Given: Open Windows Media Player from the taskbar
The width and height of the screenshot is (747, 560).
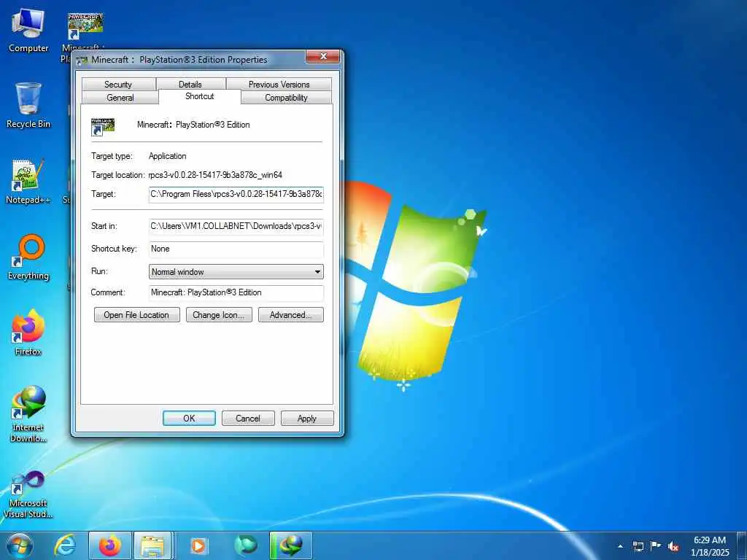Looking at the screenshot, I should tap(198, 545).
